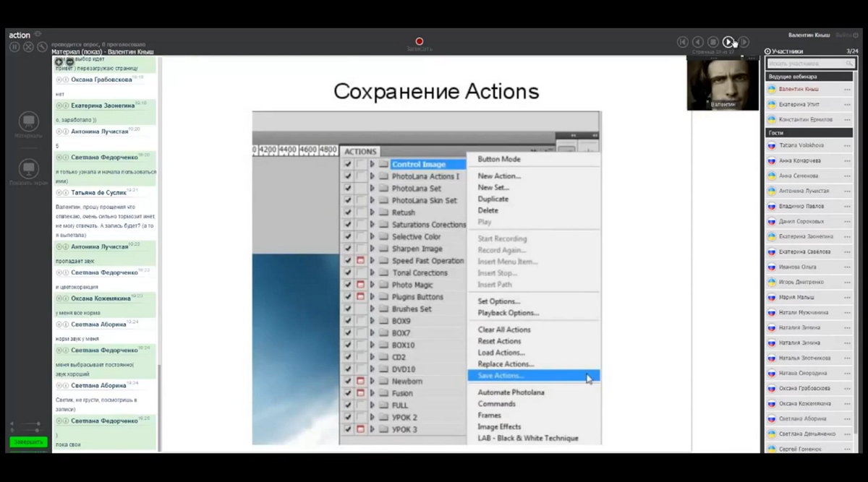868x482 pixels.
Task: Click the stop presentation icon
Action: point(712,42)
